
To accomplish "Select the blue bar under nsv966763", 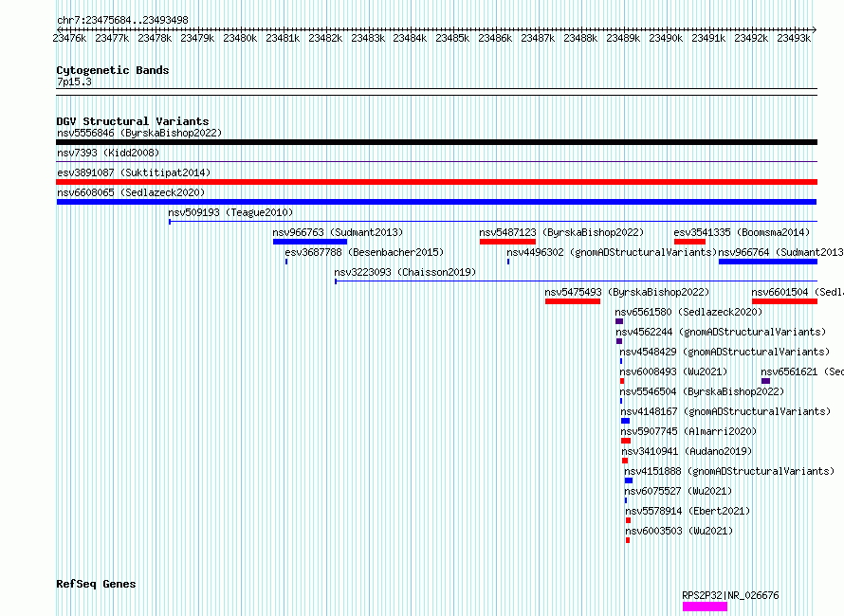I will point(310,242).
